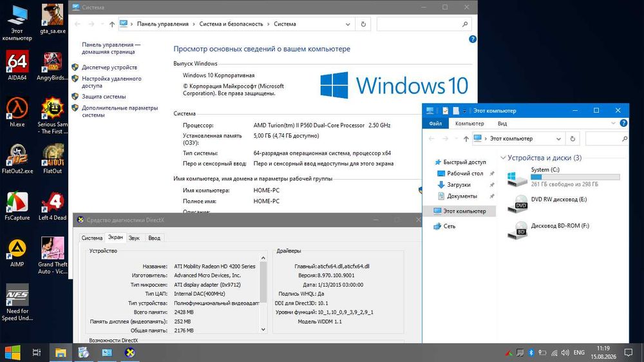The height and width of the screenshot is (362, 644).
Task: Open 'Настройка удаленного доступа' link
Action: coord(111,82)
